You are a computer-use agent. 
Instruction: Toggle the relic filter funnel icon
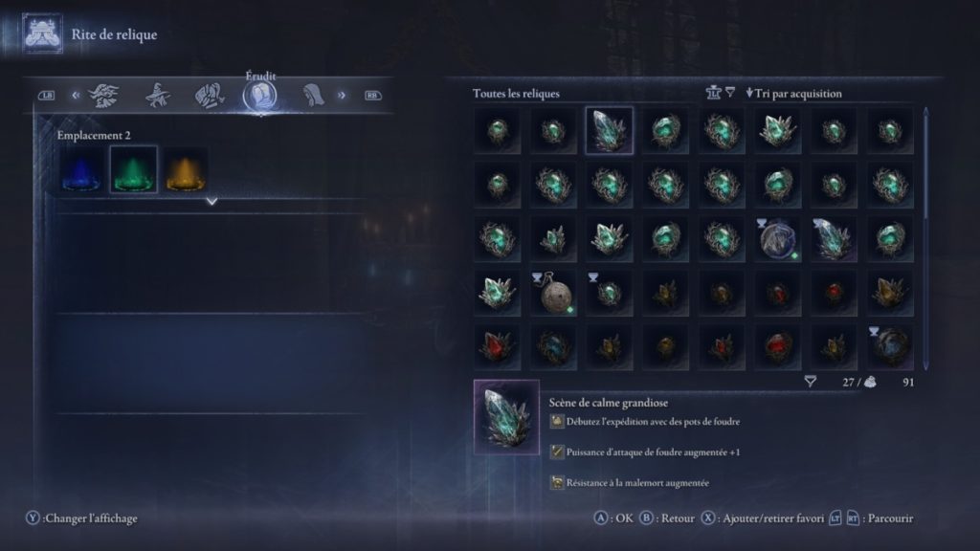click(730, 93)
